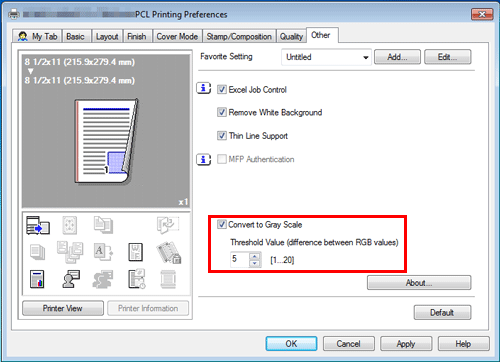Image resolution: width=500 pixels, height=362 pixels.
Task: Click info icon beside Excel Job Control
Action: (x=203, y=88)
